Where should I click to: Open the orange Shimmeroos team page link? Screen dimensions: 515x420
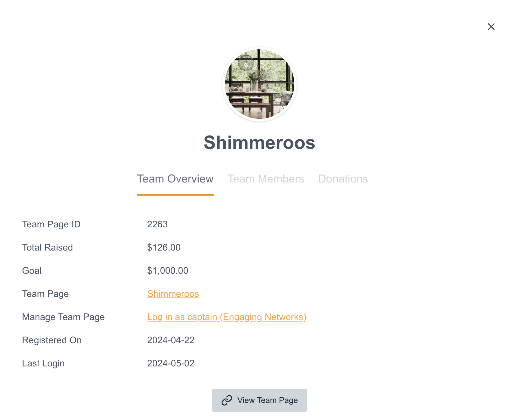173,294
